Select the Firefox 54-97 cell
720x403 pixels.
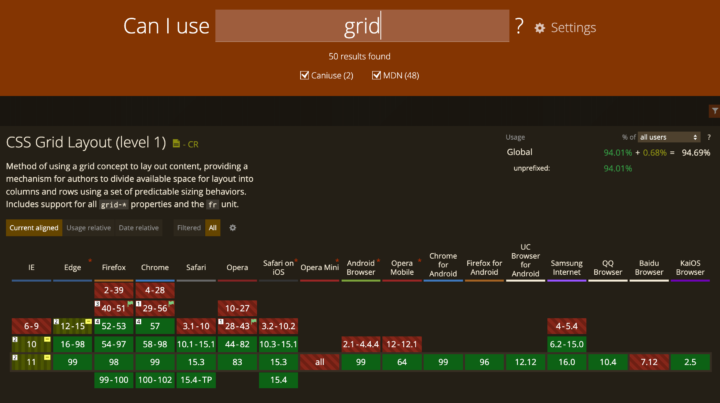tap(113, 344)
